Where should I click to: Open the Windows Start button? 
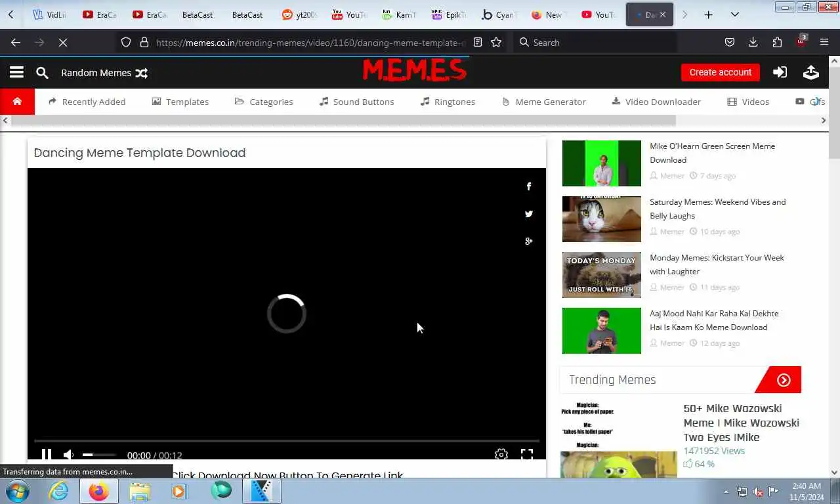click(18, 491)
